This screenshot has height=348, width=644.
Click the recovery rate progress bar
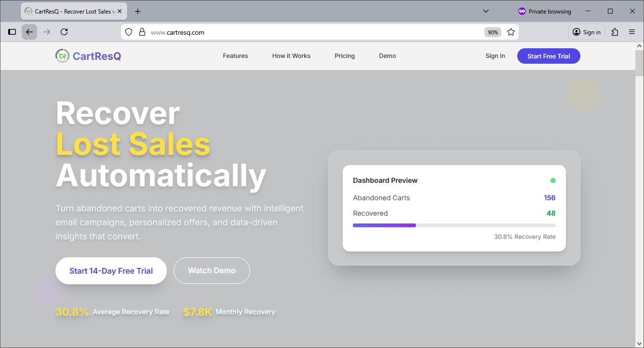(454, 225)
